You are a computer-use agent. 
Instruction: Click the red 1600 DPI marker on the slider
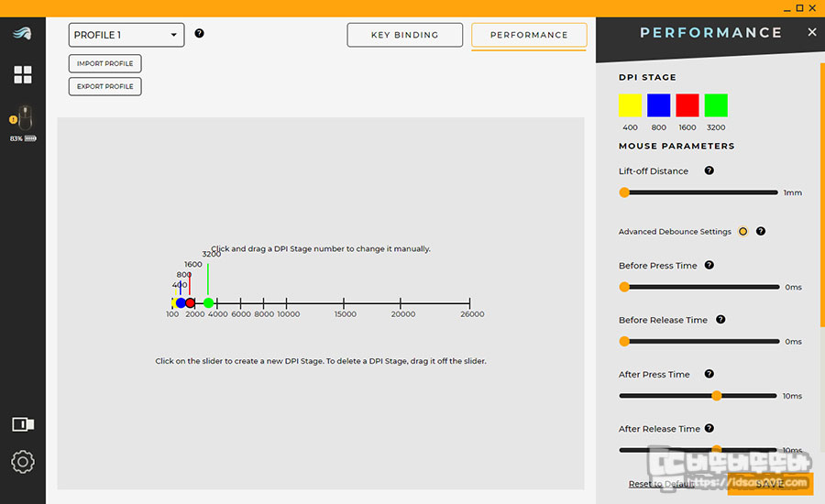[x=190, y=303]
